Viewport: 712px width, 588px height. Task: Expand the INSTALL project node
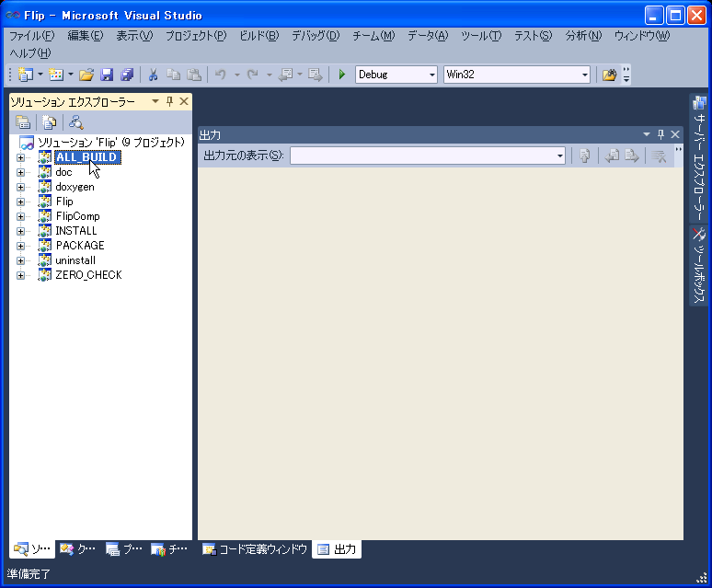pyautogui.click(x=20, y=231)
